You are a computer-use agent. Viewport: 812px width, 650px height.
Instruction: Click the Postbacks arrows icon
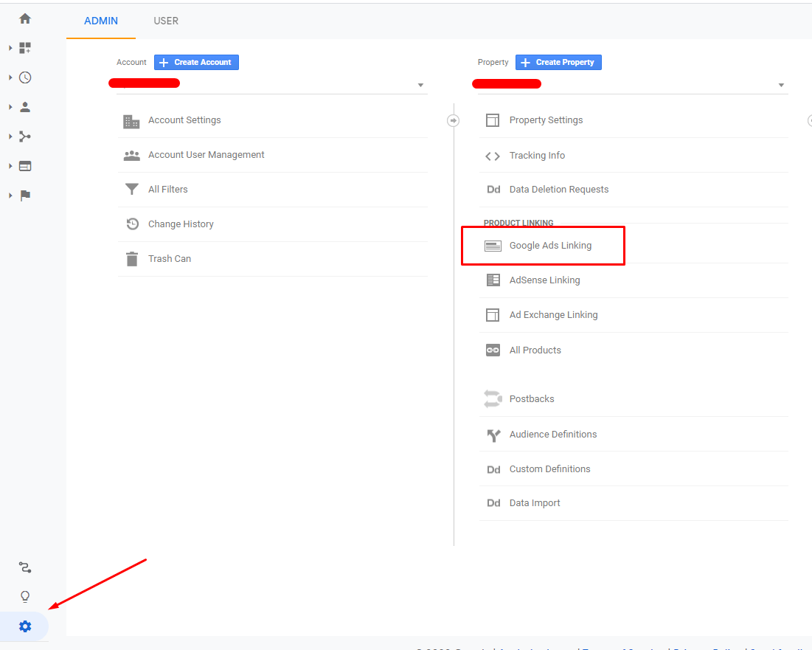(493, 399)
